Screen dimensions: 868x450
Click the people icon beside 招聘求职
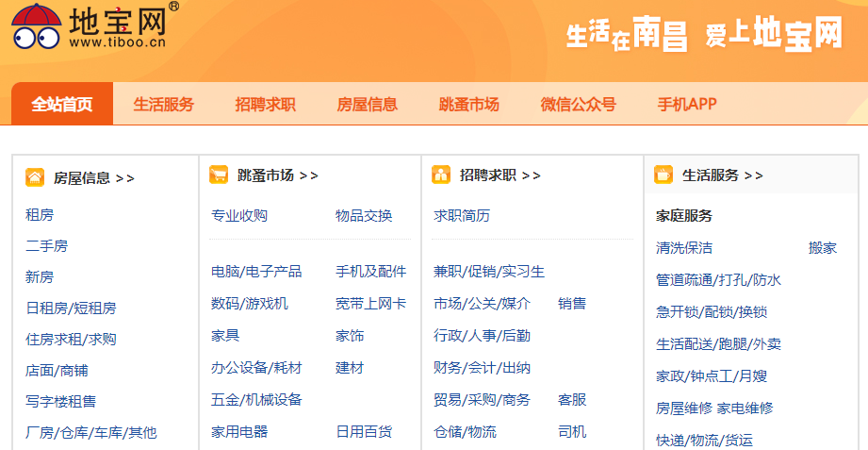(441, 175)
